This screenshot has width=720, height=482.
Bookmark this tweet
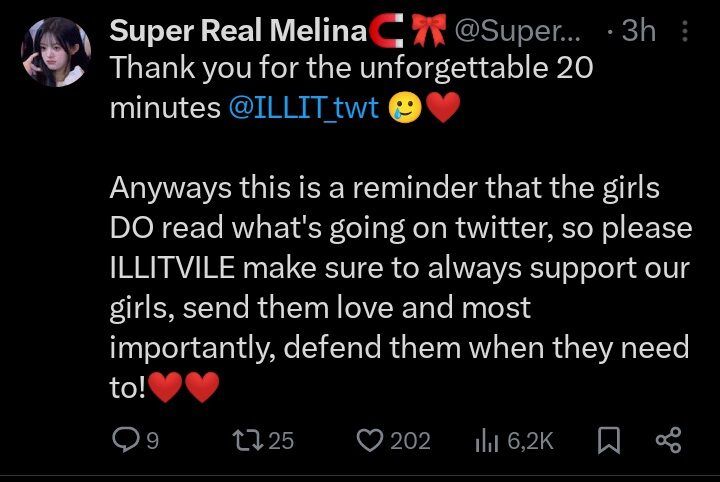click(607, 439)
